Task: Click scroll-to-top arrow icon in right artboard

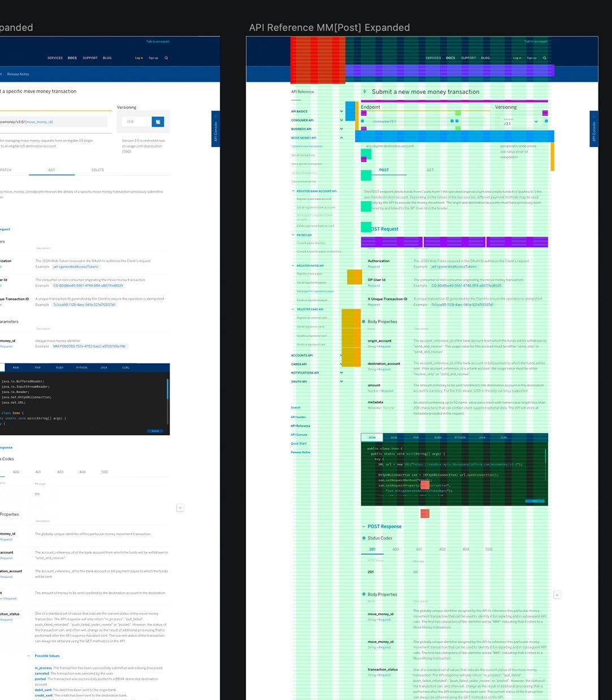Action: [x=557, y=595]
